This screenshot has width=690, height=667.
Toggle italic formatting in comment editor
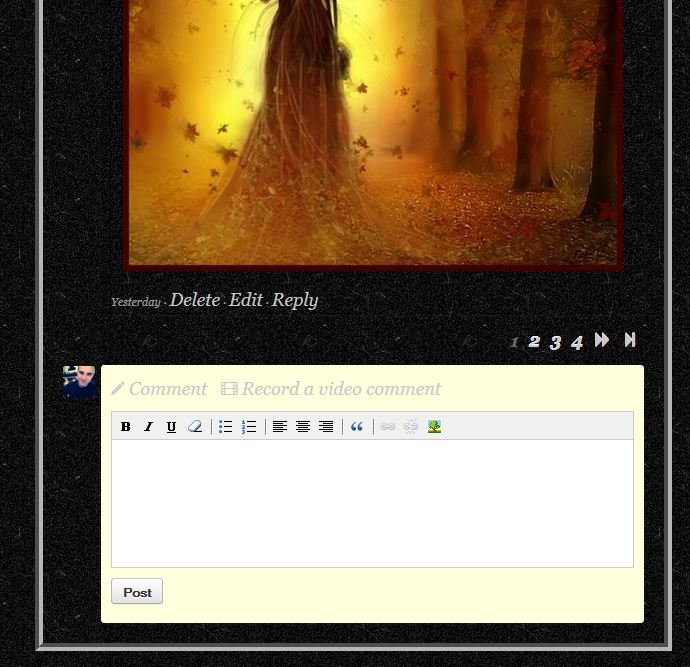pyautogui.click(x=149, y=426)
